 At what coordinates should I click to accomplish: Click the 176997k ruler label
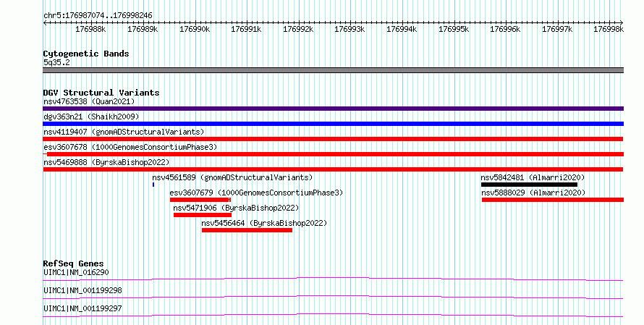click(x=557, y=29)
